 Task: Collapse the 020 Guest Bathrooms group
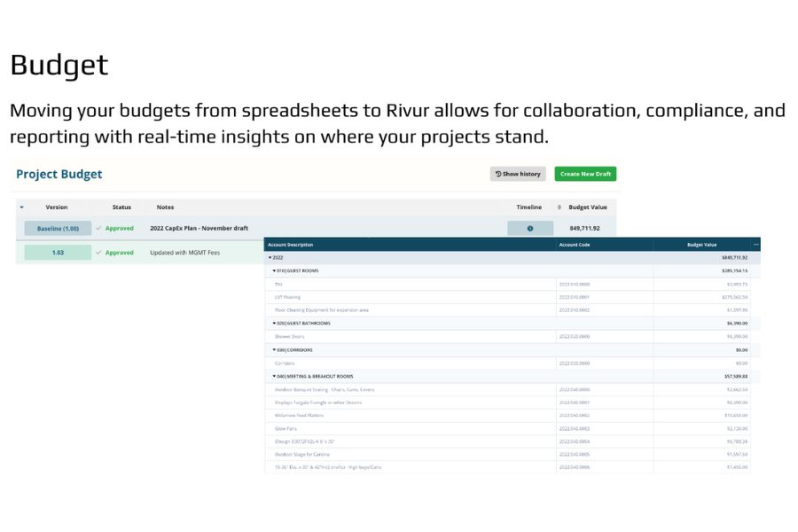(x=274, y=324)
